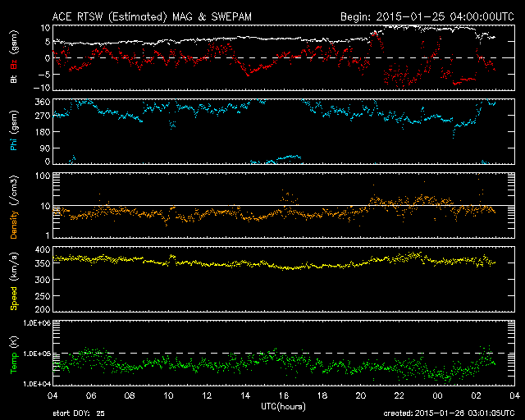525x420 pixels.
Task: Click the 20 hour tick label
Action: [361, 395]
